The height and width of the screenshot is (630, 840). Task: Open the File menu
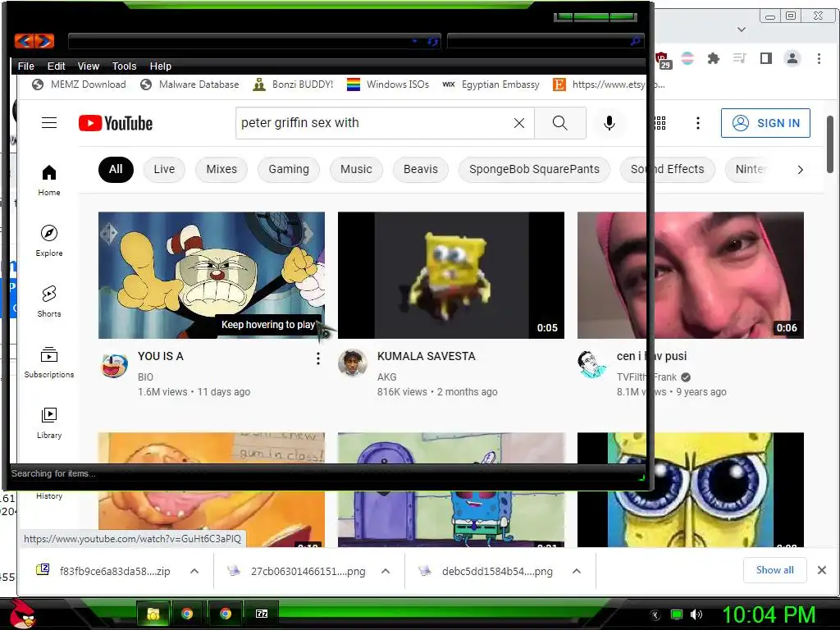point(25,66)
